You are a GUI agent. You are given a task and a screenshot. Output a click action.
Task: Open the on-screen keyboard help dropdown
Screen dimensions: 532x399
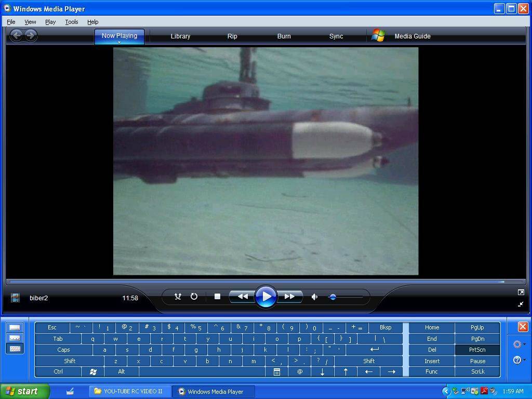(x=525, y=360)
